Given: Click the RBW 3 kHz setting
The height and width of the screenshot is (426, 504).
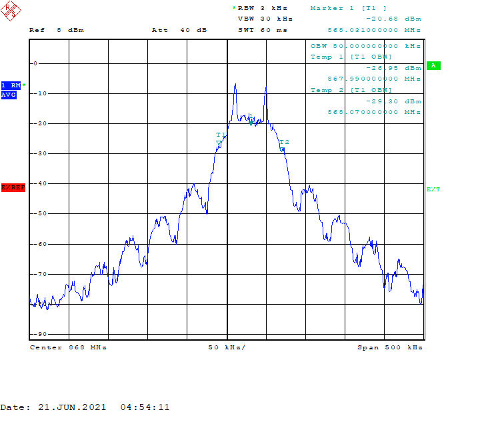Looking at the screenshot, I should tap(262, 8).
